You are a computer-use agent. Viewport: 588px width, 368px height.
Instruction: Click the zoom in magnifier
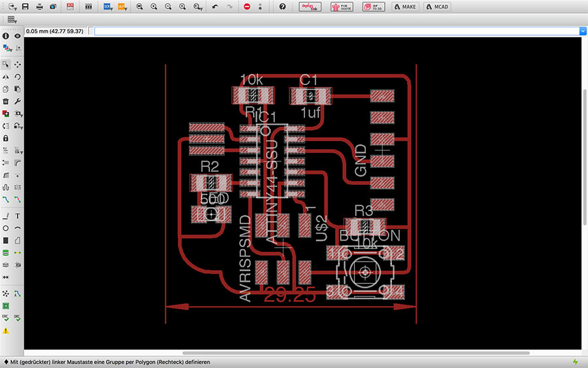point(154,7)
